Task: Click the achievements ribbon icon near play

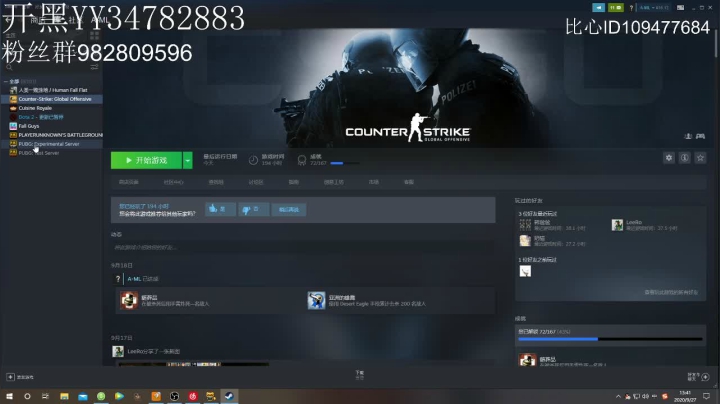Action: (x=302, y=160)
